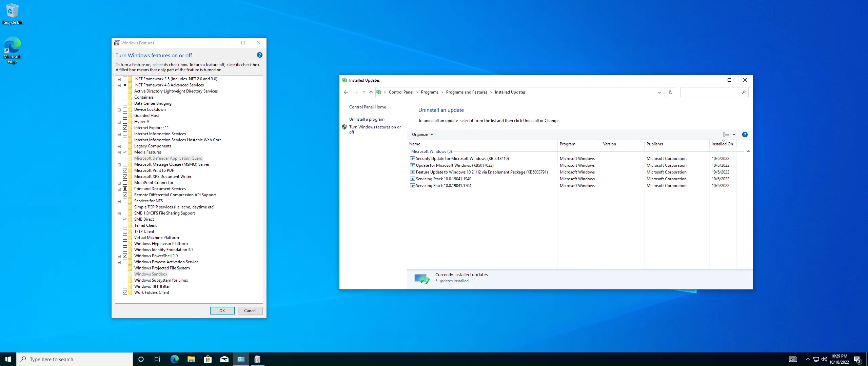The image size is (868, 366).
Task: Click the up-one-level arrow icon
Action: coord(371,92)
